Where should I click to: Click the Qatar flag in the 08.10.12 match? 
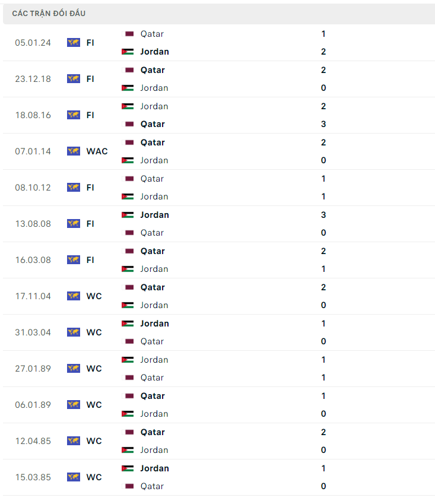(x=128, y=179)
